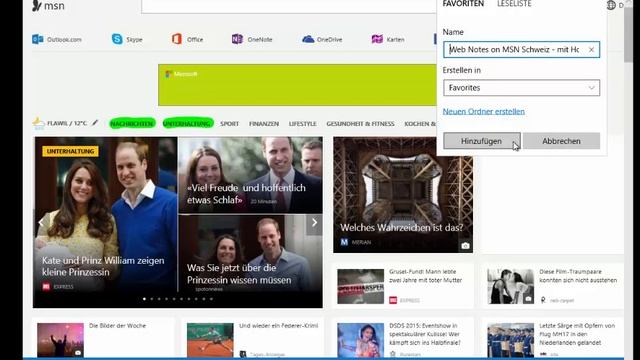Click the weather icon beside Flawil
Image resolution: width=640 pixels, height=360 pixels.
point(38,123)
